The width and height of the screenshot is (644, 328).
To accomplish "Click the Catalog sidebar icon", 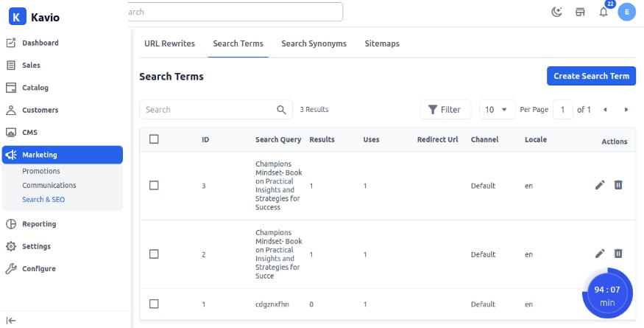I will point(11,88).
